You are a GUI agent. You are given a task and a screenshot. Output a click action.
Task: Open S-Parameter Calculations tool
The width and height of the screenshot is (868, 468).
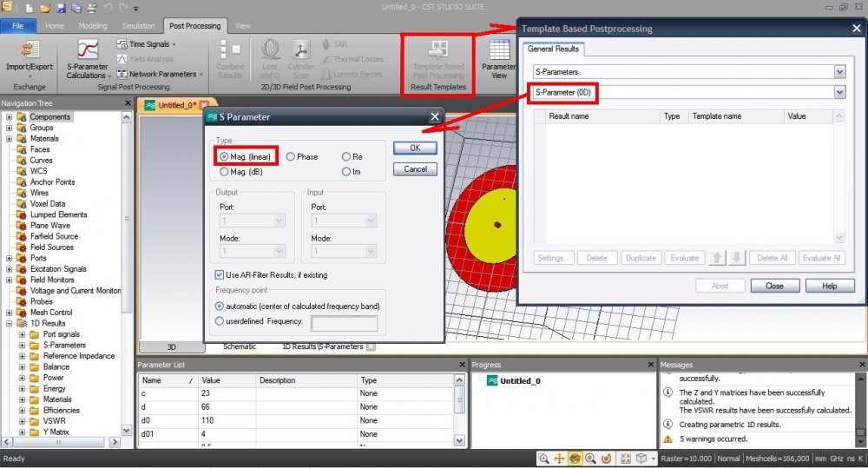[88, 58]
